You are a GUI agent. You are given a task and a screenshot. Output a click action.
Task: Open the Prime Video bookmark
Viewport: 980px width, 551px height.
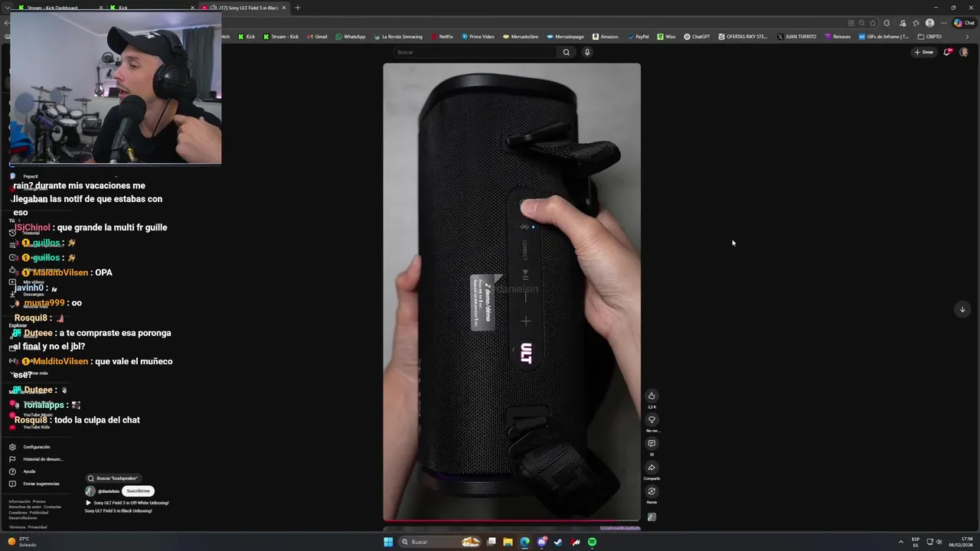[x=478, y=37]
